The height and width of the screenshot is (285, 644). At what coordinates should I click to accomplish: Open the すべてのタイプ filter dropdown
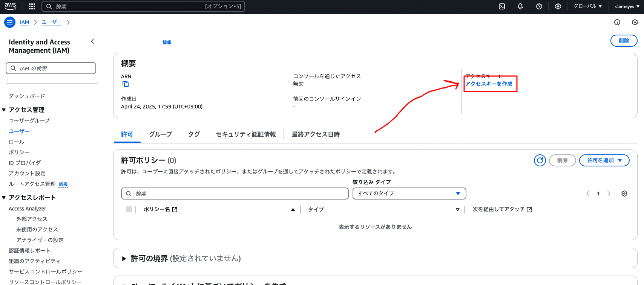coord(409,194)
